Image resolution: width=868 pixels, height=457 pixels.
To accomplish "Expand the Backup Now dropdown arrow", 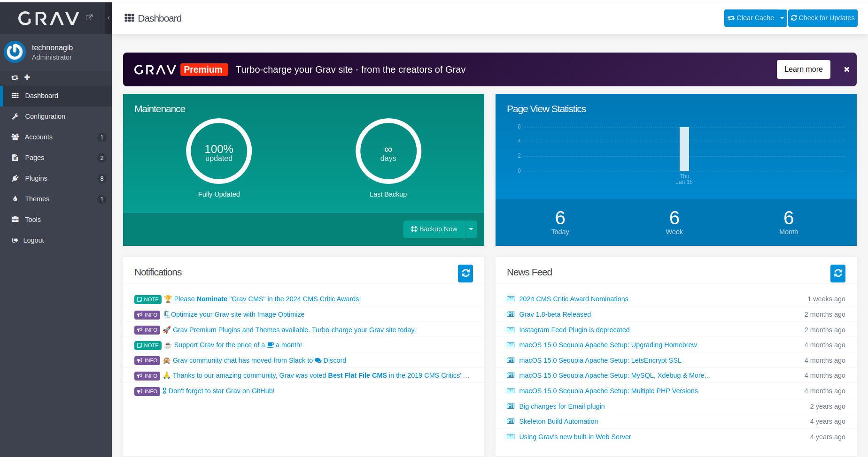I will point(471,229).
